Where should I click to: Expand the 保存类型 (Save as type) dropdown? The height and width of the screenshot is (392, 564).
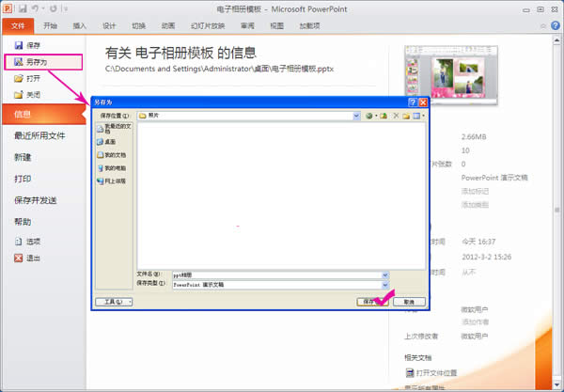point(385,283)
